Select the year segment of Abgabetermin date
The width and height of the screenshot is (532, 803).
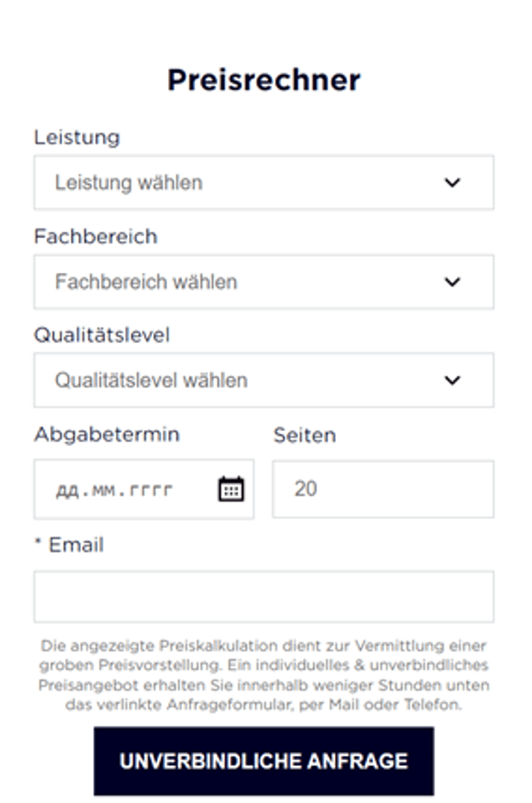[x=151, y=490]
